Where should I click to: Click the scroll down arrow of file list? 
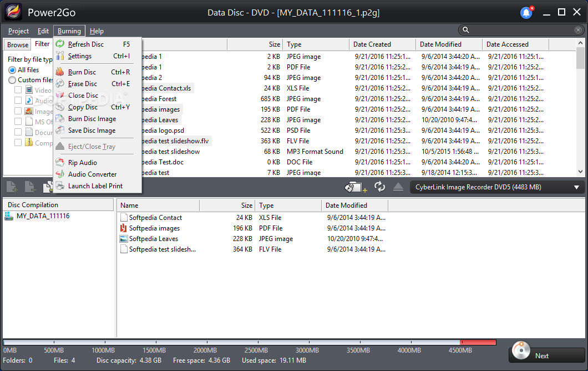click(x=580, y=172)
